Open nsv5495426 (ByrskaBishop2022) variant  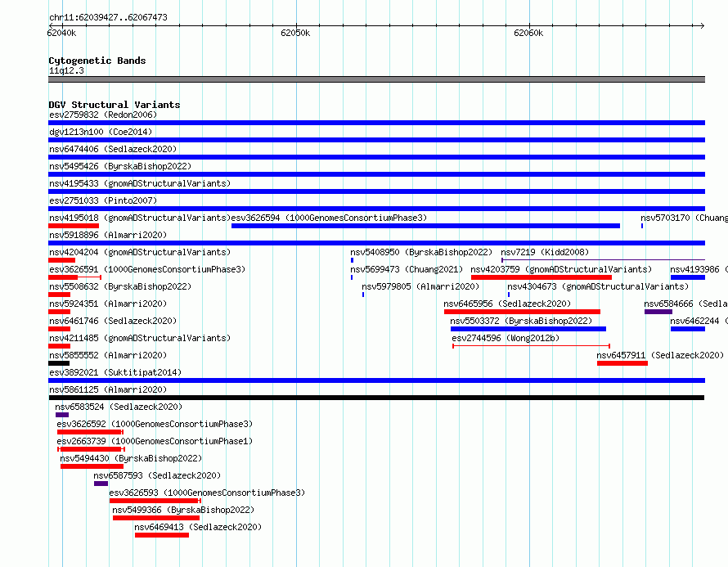pyautogui.click(x=120, y=166)
